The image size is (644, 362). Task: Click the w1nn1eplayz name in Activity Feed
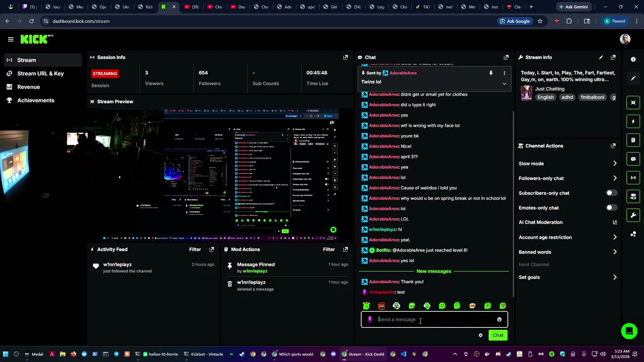point(117,264)
